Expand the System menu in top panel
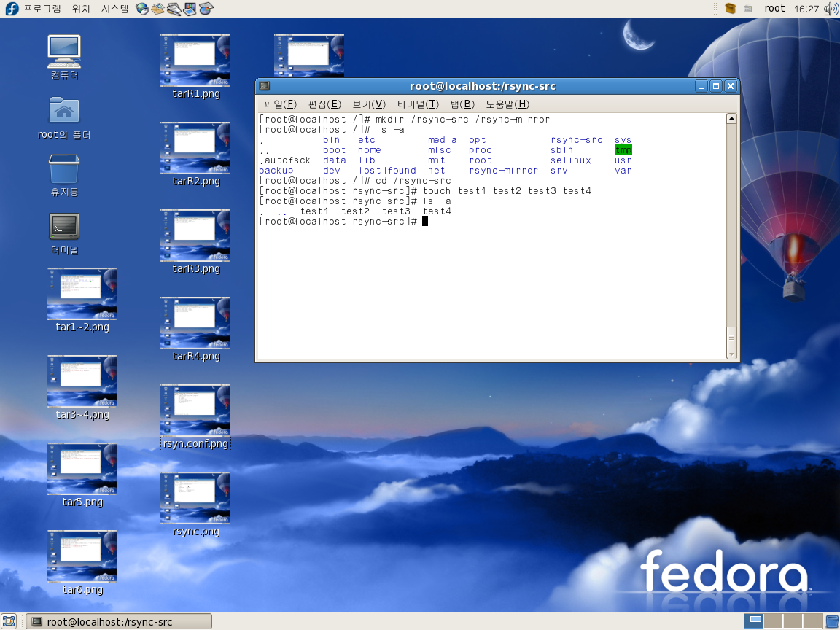 click(114, 9)
